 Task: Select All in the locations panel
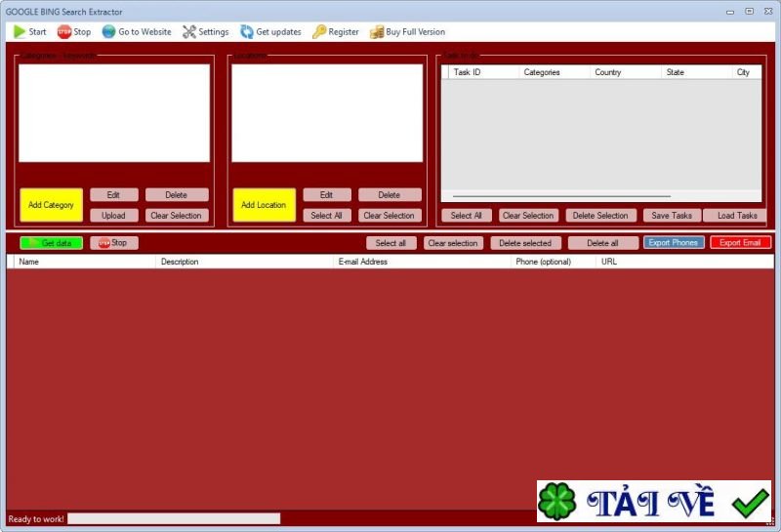327,215
